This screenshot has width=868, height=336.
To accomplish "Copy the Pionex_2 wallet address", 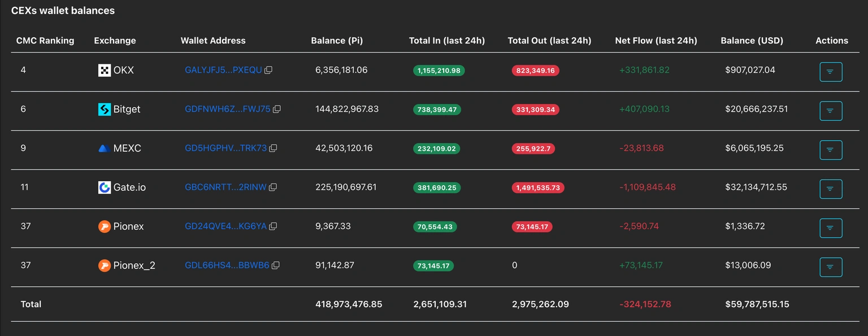I will click(x=276, y=265).
